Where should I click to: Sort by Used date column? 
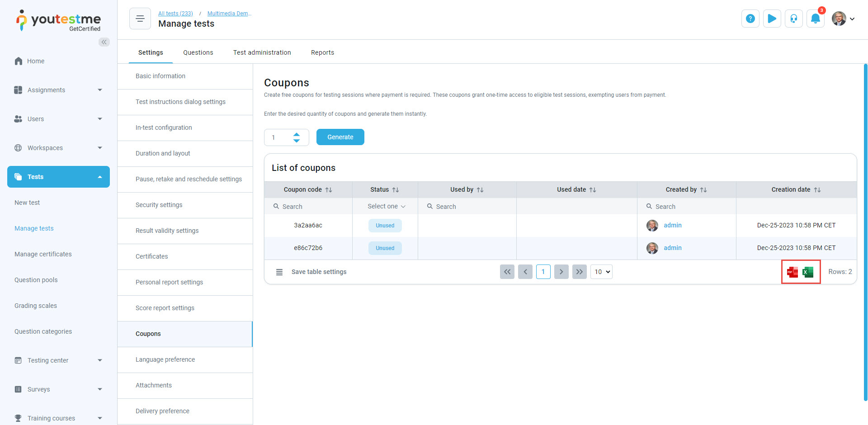point(593,190)
